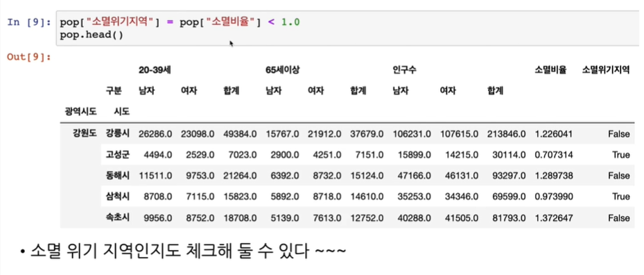Select the 강릉시 row label
644x275 pixels.
118,133
